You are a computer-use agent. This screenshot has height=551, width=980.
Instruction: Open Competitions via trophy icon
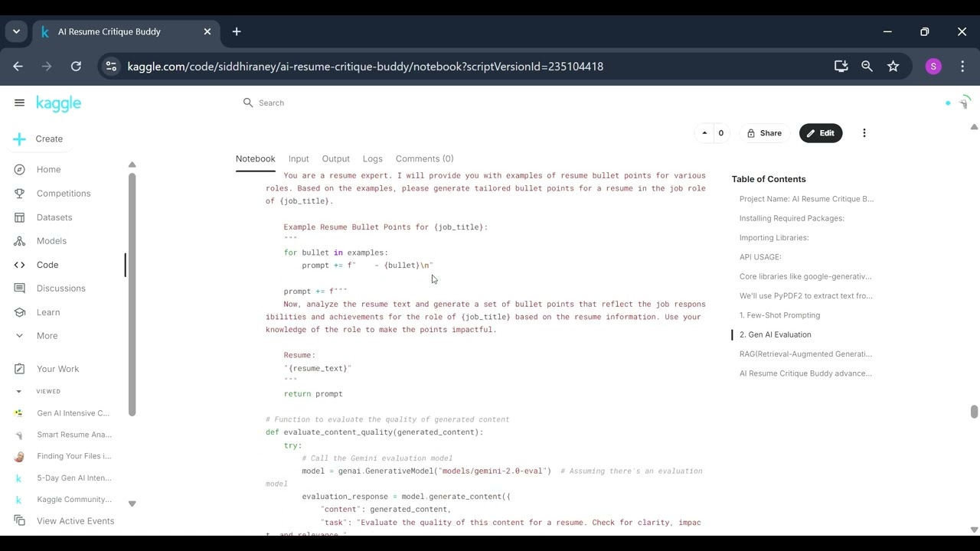tap(20, 194)
